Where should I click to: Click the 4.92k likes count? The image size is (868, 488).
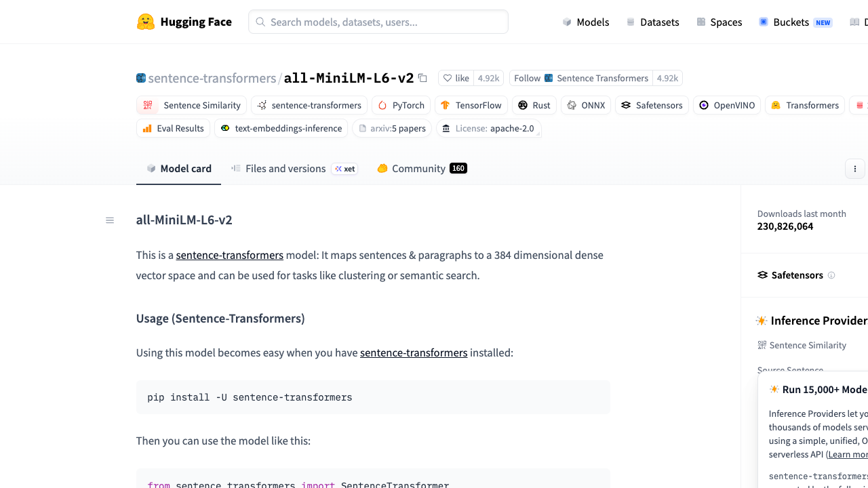(488, 78)
